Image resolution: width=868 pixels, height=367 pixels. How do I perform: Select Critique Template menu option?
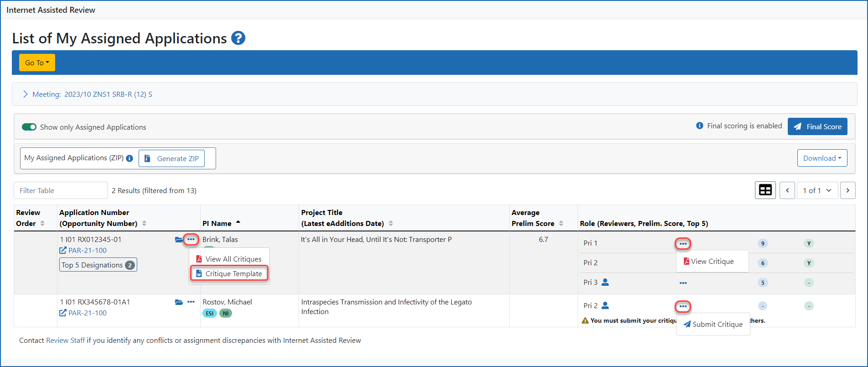click(x=229, y=274)
